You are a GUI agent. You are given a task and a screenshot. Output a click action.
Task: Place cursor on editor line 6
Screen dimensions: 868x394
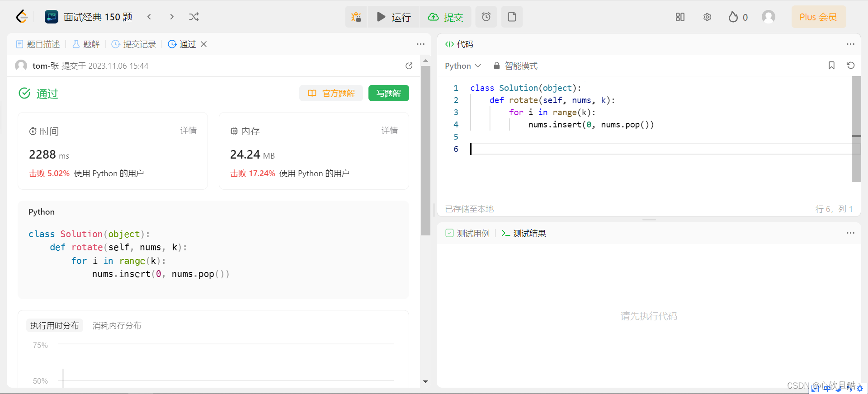[660, 149]
